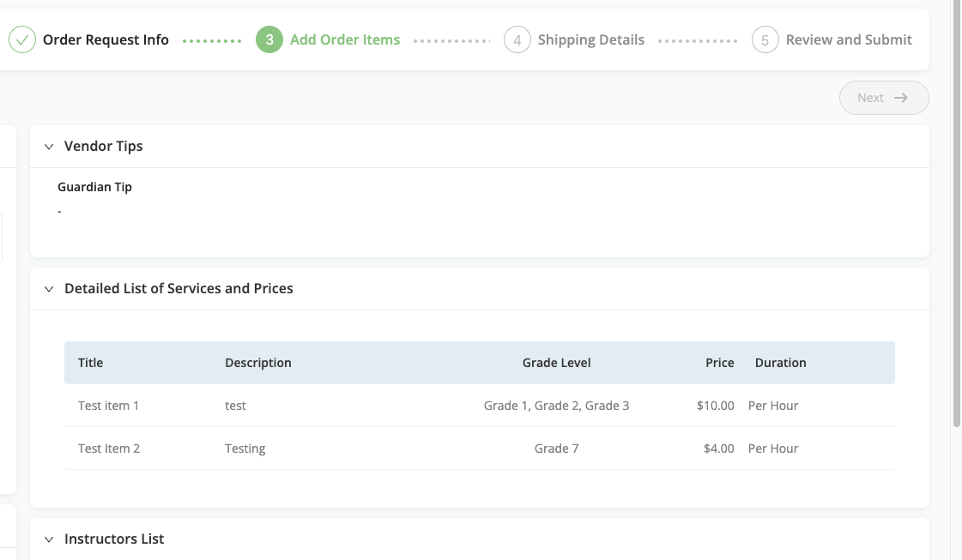Click the Grade Level column header
Viewport: 962px width, 560px height.
click(556, 363)
